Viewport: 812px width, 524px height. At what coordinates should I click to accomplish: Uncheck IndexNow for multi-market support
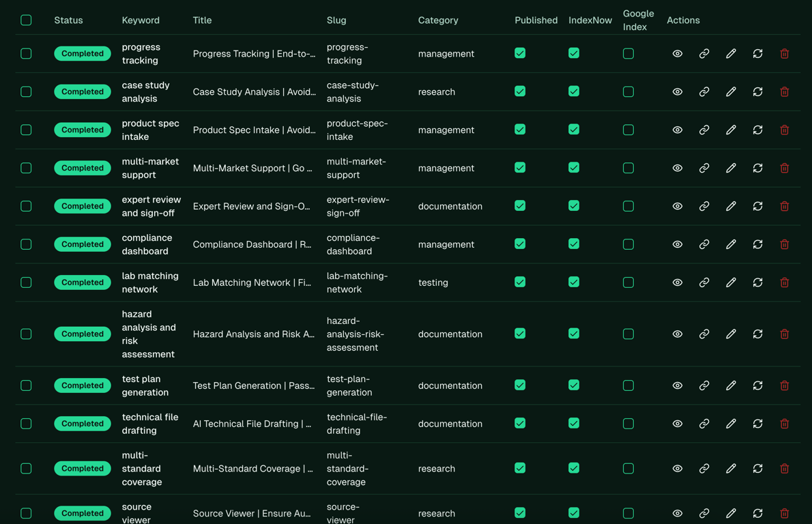click(x=574, y=168)
